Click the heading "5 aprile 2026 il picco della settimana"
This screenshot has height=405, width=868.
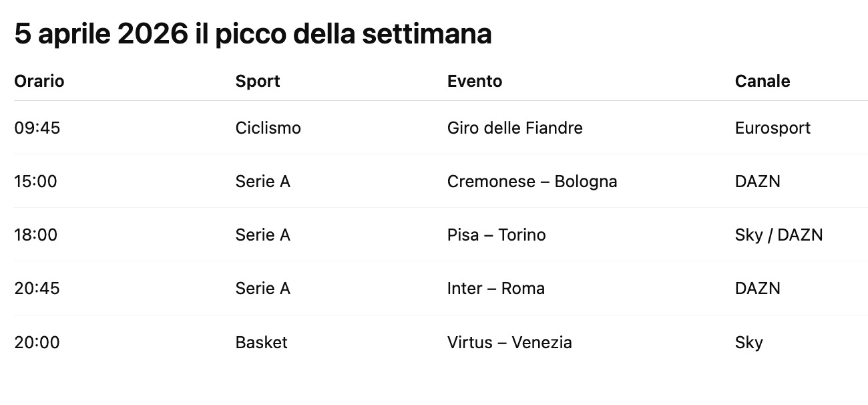pos(253,34)
